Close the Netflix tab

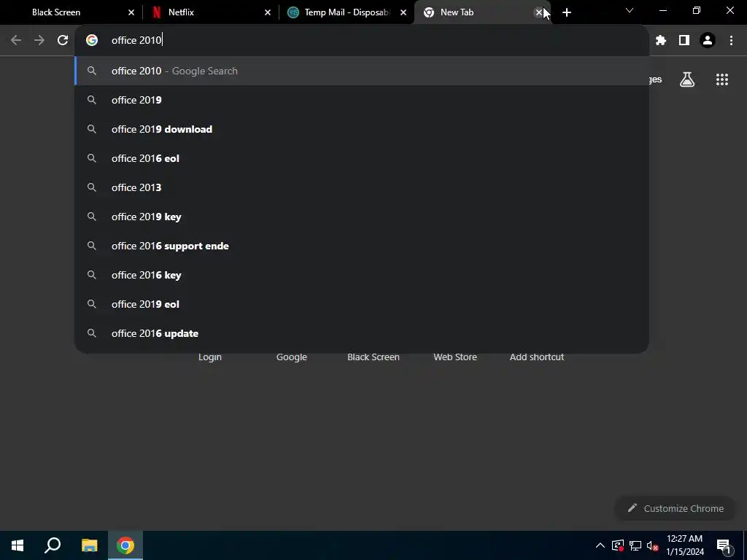(268, 12)
